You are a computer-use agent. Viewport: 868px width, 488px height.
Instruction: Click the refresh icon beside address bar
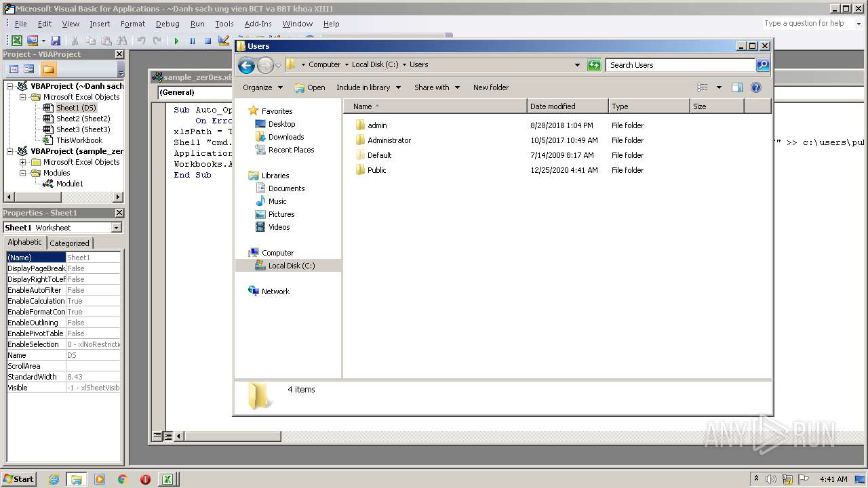(x=594, y=65)
